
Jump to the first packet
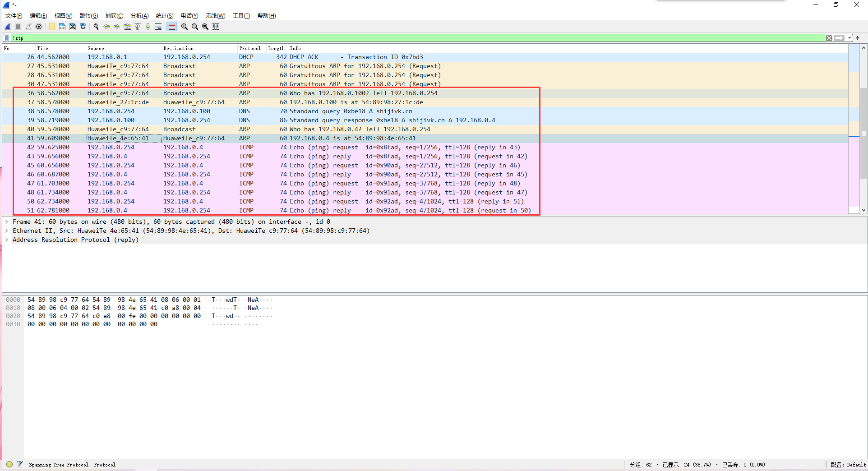pyautogui.click(x=138, y=27)
